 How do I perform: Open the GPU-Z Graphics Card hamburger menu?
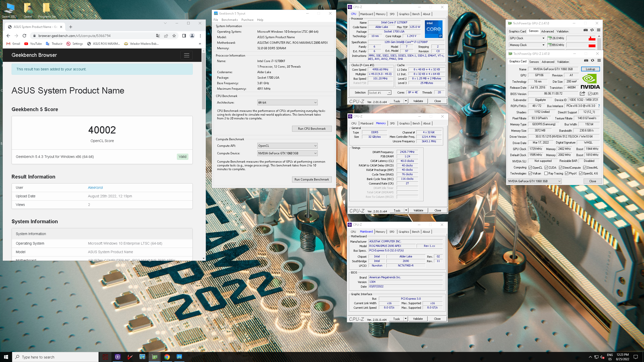click(599, 61)
